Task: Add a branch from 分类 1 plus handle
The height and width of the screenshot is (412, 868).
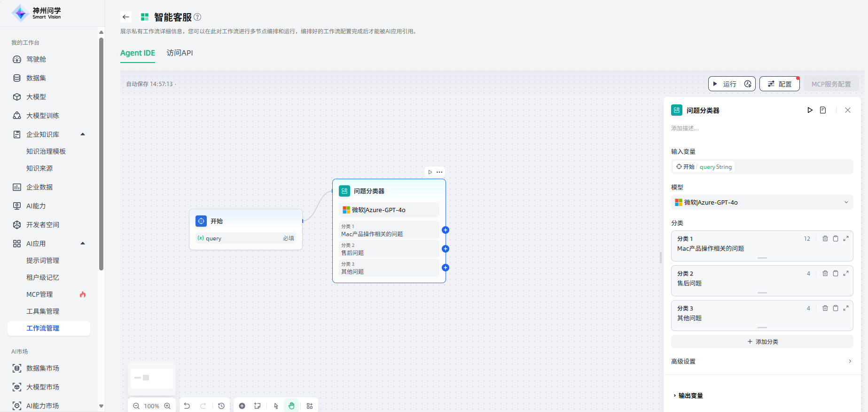Action: point(446,230)
